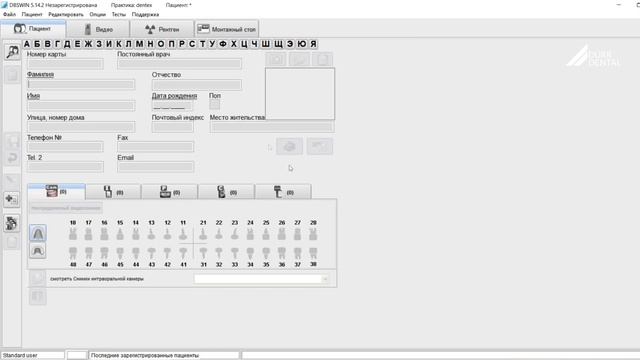Open the Поддержка menu
640x360 pixels.
[x=145, y=14]
